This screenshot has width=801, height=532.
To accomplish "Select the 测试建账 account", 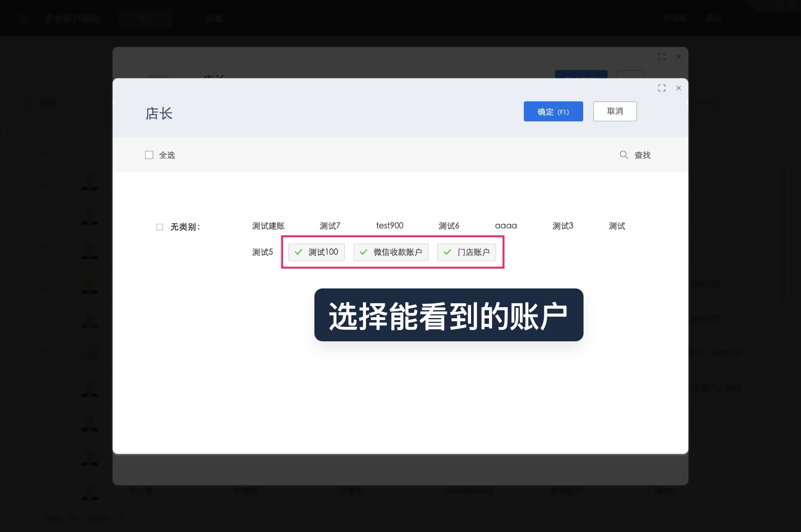I will [x=268, y=226].
